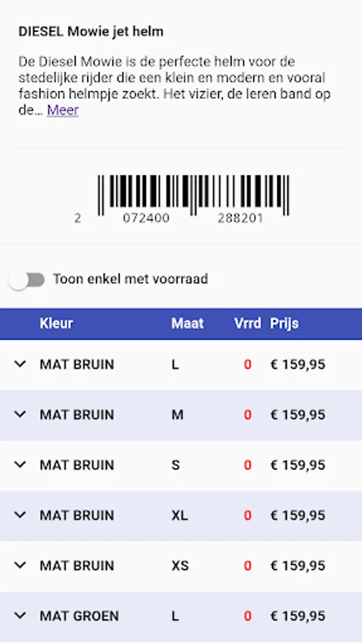Click stock value 0 in MAT BRUIN XL row
The width and height of the screenshot is (362, 644).
(248, 515)
